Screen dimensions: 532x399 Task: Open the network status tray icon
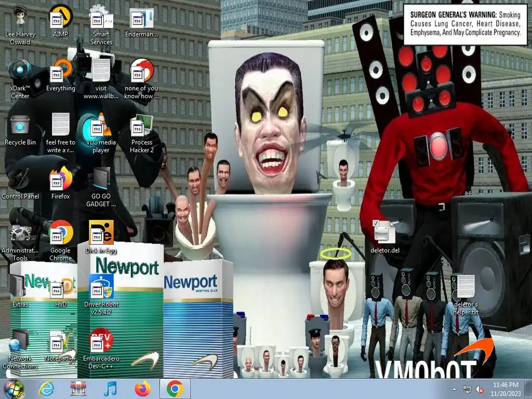pyautogui.click(x=467, y=390)
